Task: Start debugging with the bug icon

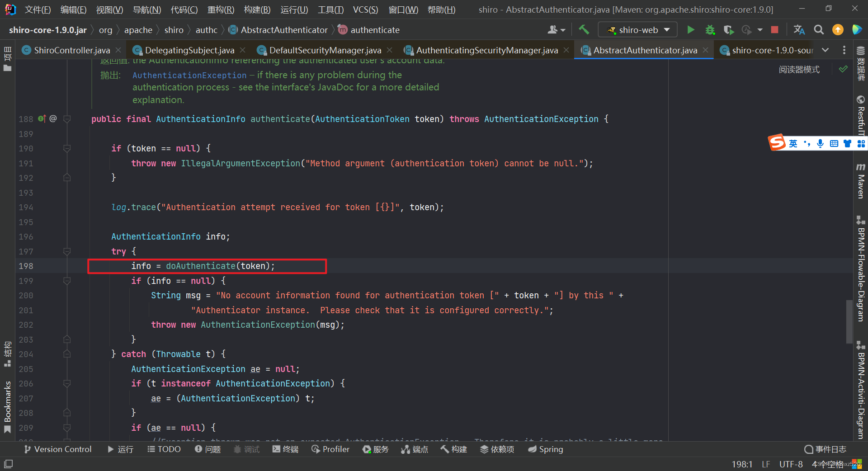Action: pos(710,30)
